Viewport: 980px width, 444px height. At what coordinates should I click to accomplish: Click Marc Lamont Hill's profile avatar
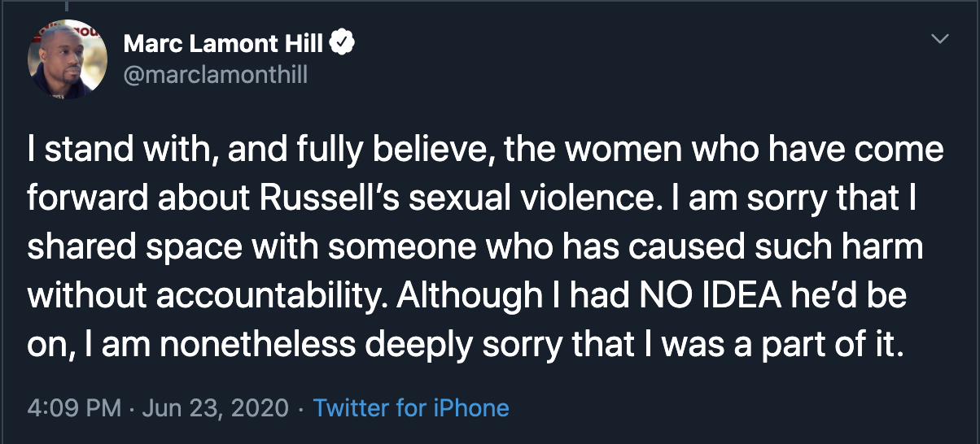click(68, 59)
